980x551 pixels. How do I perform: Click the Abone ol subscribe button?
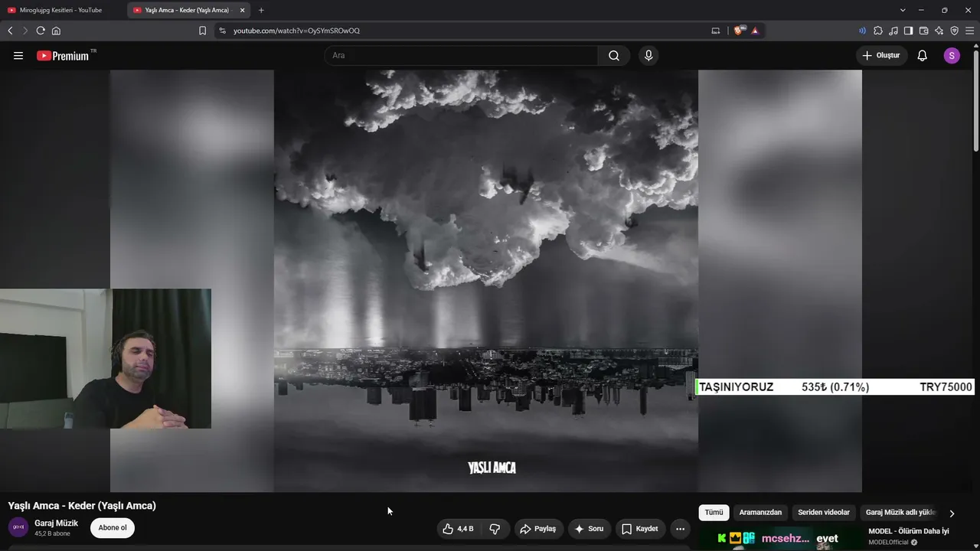pos(113,528)
